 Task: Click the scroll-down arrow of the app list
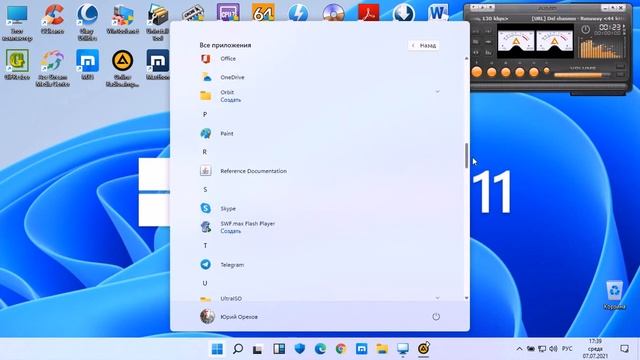(467, 298)
